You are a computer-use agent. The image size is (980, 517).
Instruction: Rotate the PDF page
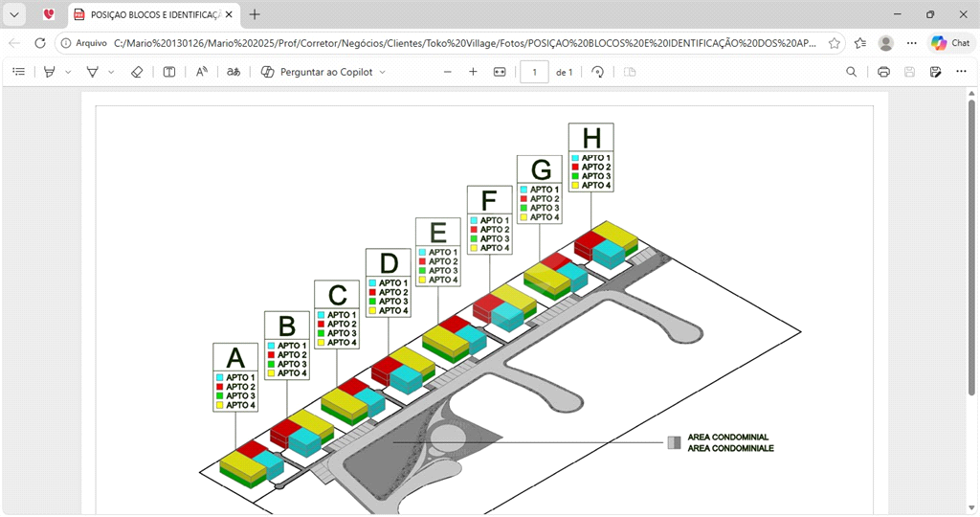(598, 72)
